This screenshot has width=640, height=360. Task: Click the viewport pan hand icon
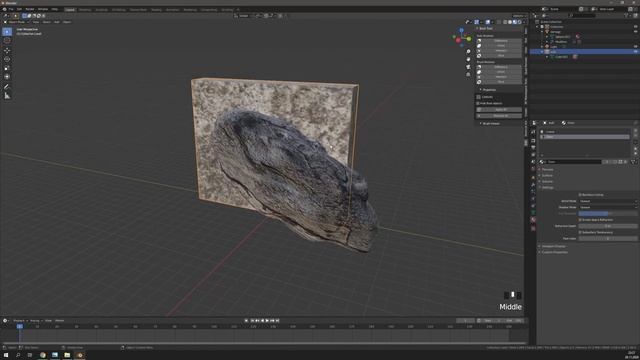point(468,59)
